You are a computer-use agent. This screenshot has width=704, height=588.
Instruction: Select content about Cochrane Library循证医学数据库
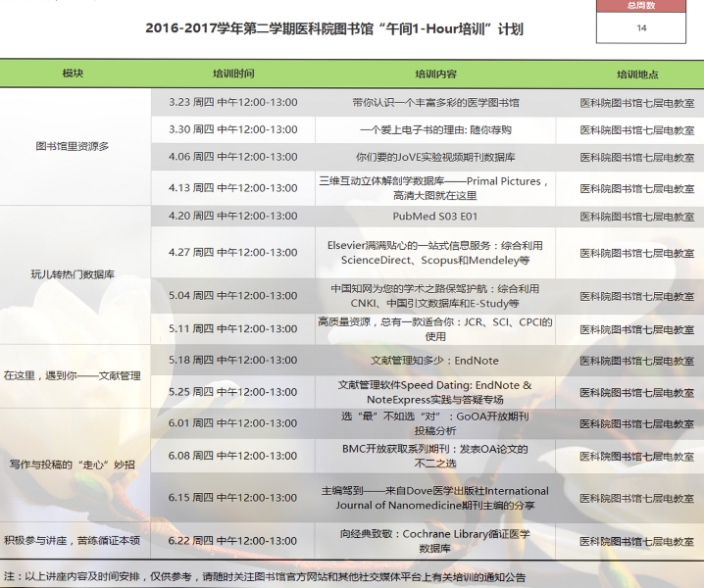point(435,541)
